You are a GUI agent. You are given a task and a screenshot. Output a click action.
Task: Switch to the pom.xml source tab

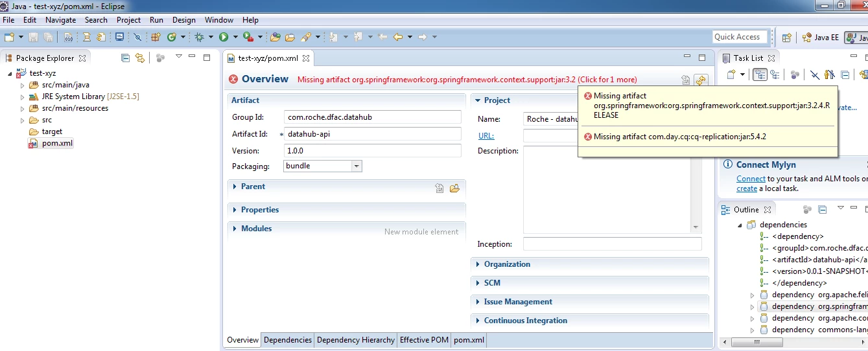coord(469,340)
